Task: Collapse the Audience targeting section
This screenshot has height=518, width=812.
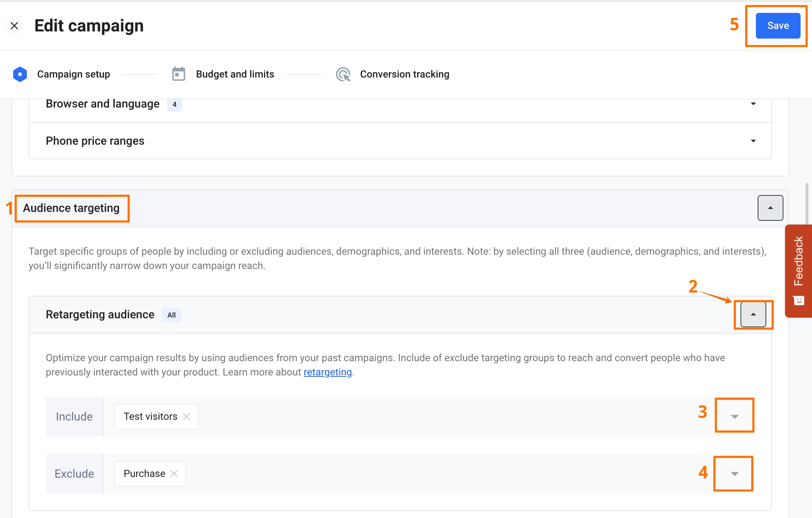Action: click(x=770, y=208)
